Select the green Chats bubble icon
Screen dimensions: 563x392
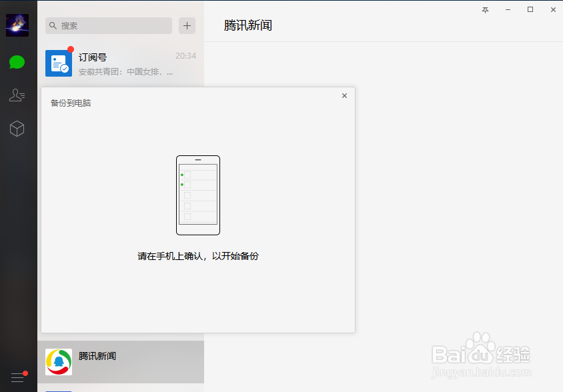pyautogui.click(x=17, y=62)
